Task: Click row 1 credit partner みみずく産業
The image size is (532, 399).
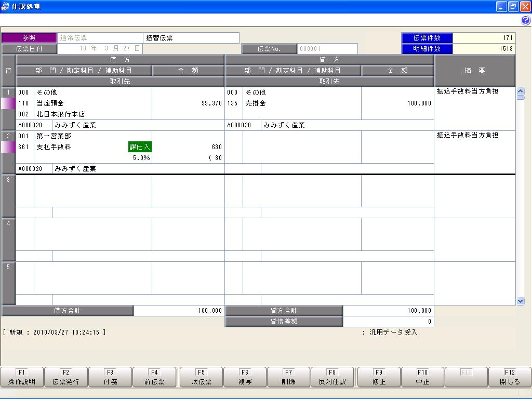Action: click(x=284, y=125)
